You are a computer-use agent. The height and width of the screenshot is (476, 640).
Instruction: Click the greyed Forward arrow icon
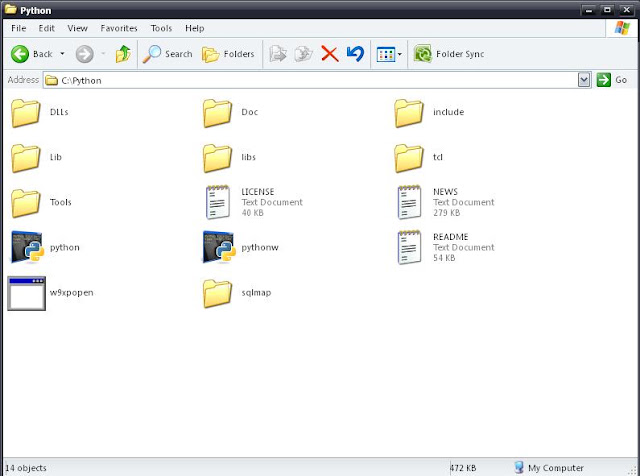point(84,54)
